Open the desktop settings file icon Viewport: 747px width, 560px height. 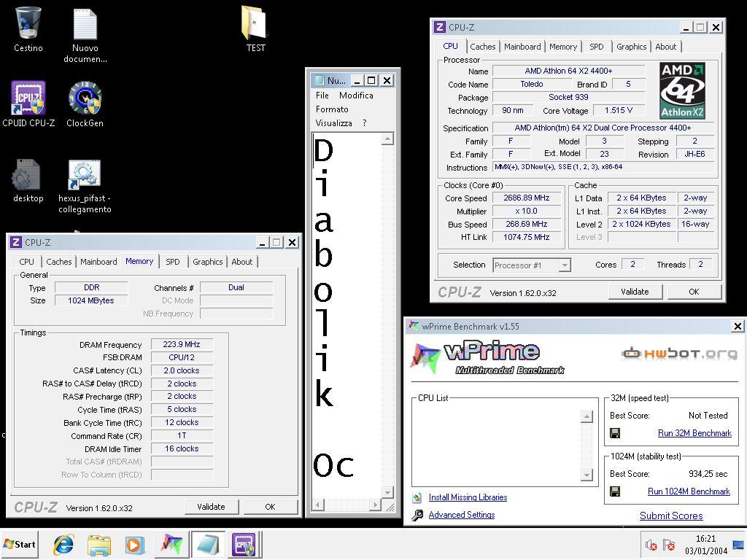28,180
